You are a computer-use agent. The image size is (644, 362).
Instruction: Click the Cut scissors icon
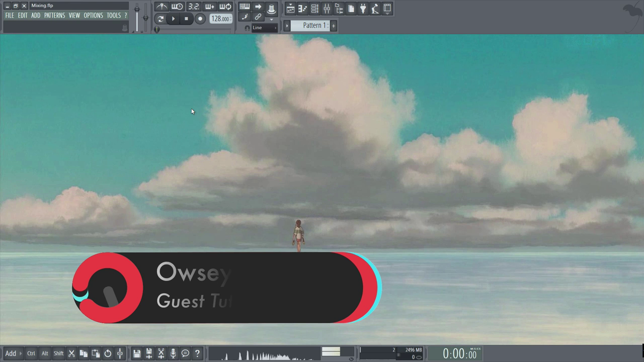tap(71, 353)
